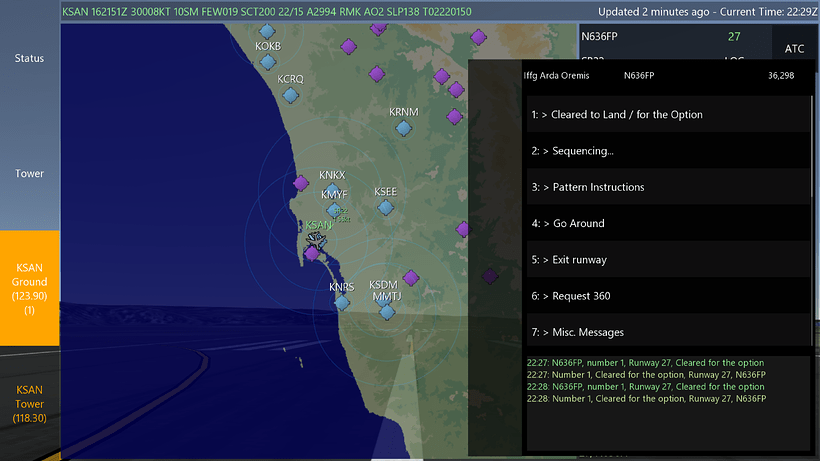The image size is (820, 461).
Task: Select the KRNM airport diamond
Action: (x=403, y=128)
